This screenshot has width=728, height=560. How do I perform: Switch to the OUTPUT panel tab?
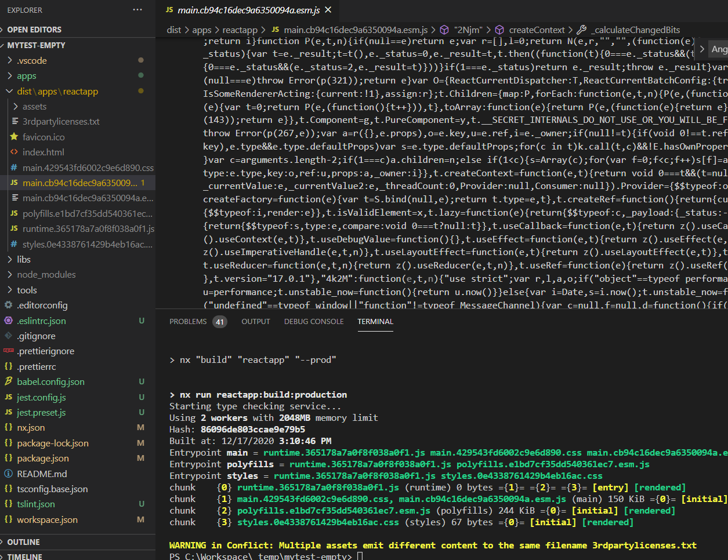pyautogui.click(x=255, y=321)
